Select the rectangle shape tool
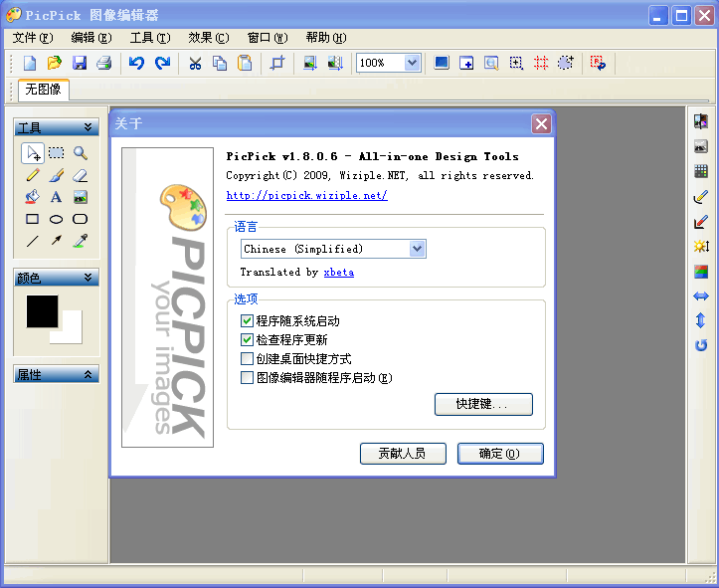Screen dimensions: 719x588 pyautogui.click(x=33, y=219)
